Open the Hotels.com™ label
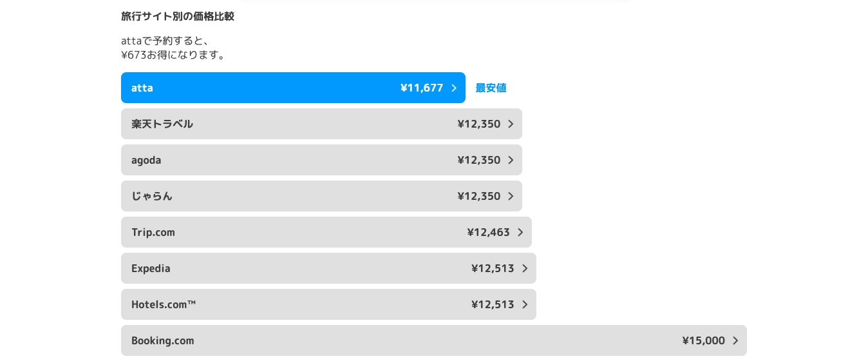Viewport: 868px width, 363px height. 164,304
